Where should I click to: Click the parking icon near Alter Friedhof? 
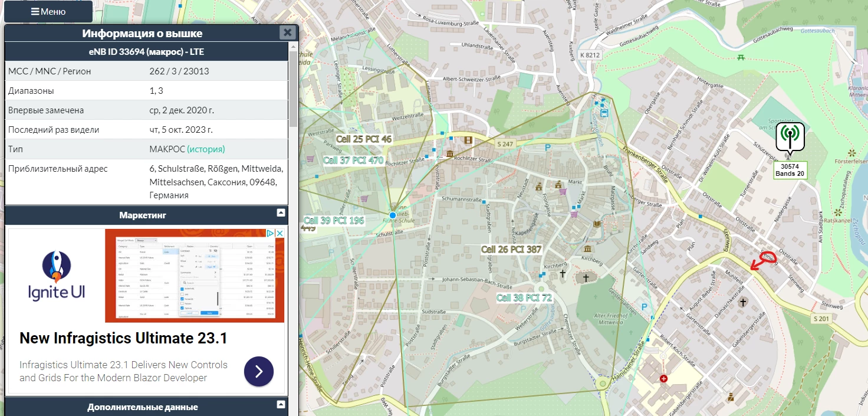644,307
